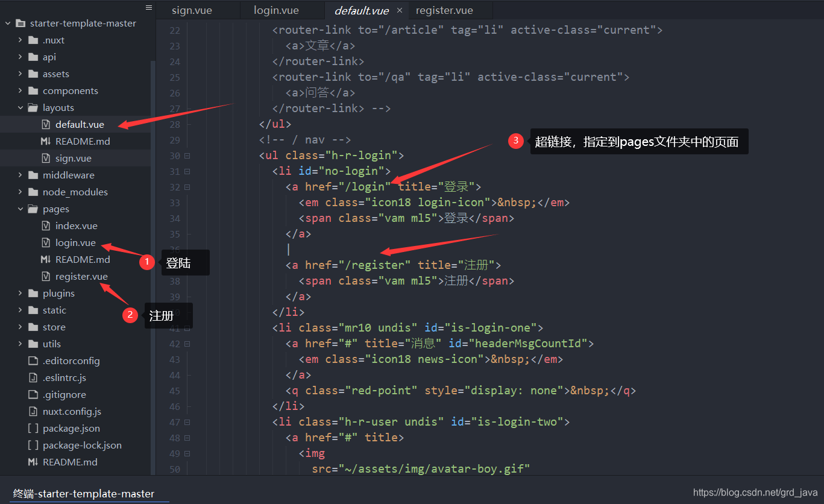Click the brackets icon of package-lock.json
This screenshot has width=824, height=504.
pos(33,446)
